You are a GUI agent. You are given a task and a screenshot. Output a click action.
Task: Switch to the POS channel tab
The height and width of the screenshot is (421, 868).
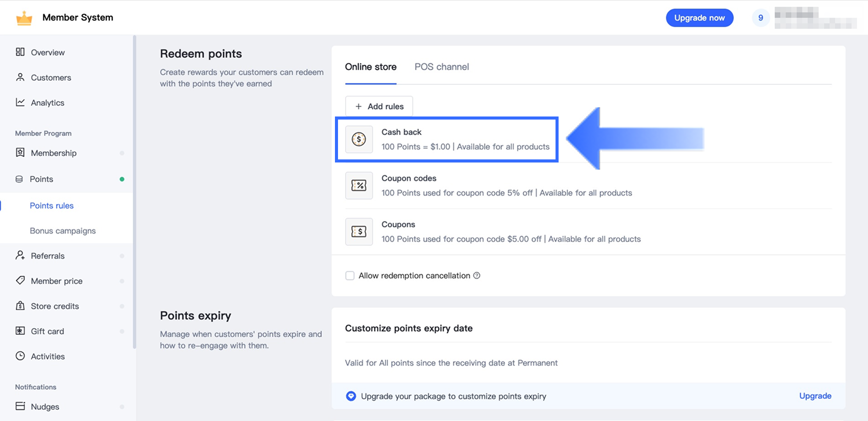(442, 67)
